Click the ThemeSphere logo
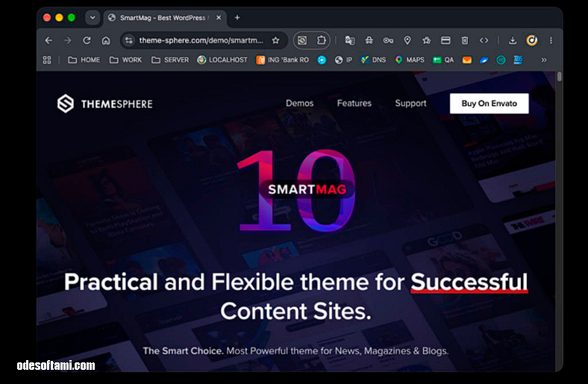588x384 pixels. click(105, 104)
